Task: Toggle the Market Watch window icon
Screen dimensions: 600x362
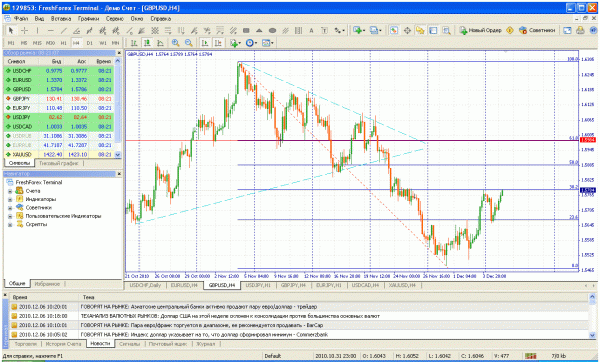Action: pos(394,30)
